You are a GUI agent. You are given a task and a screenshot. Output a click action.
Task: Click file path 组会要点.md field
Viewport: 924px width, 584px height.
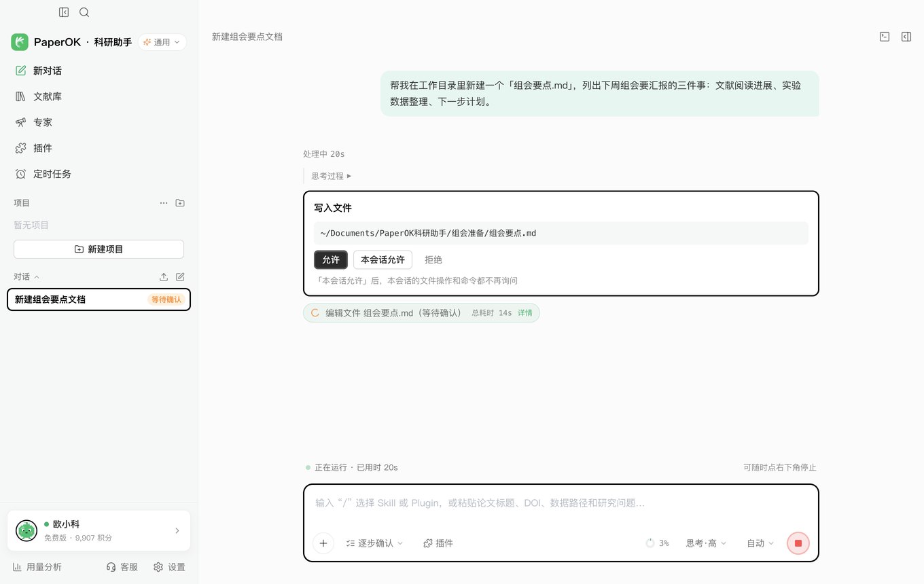[x=561, y=233]
